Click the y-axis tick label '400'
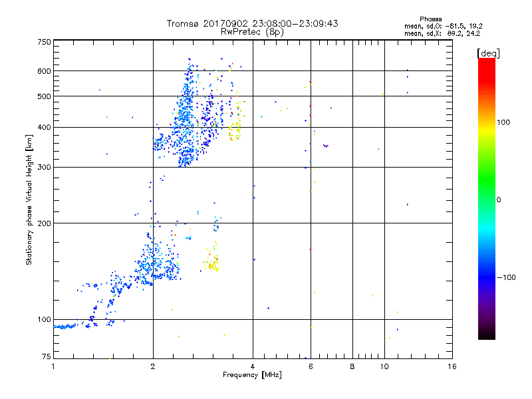This screenshot has width=532, height=399. coord(44,127)
